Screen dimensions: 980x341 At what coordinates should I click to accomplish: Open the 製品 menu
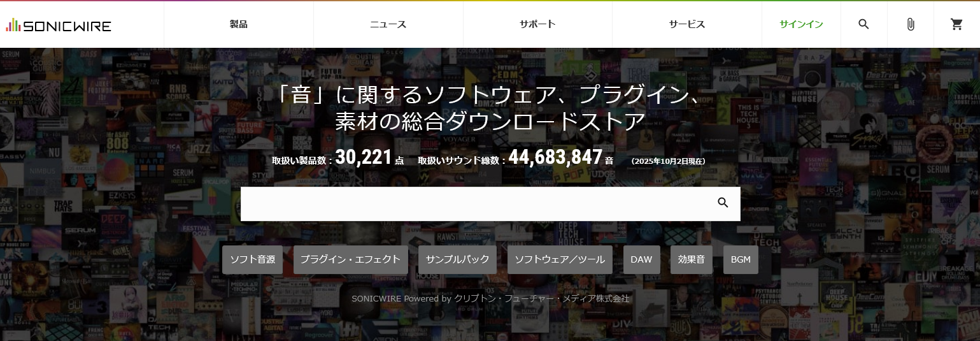coord(238,24)
